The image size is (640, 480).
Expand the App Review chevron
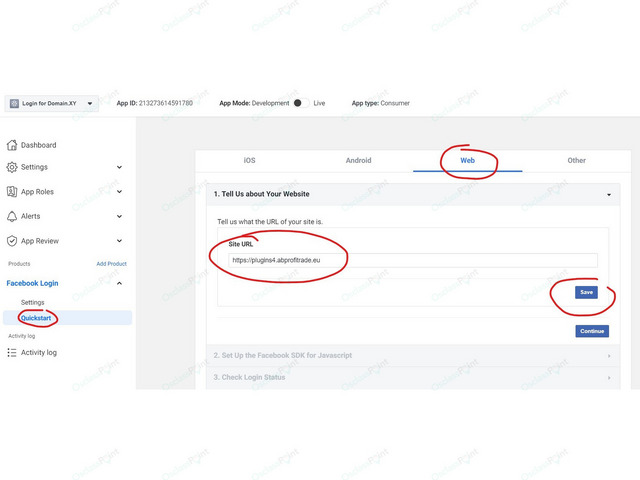click(119, 241)
